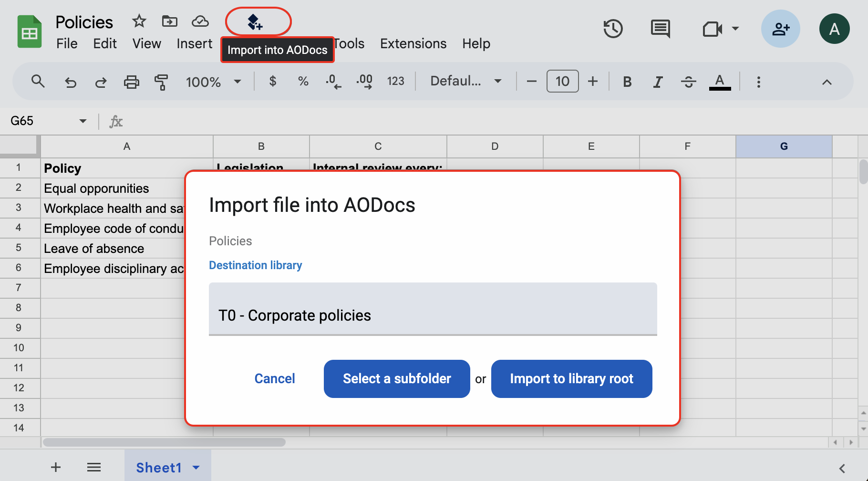
Task: Select row 7 header
Action: [19, 288]
